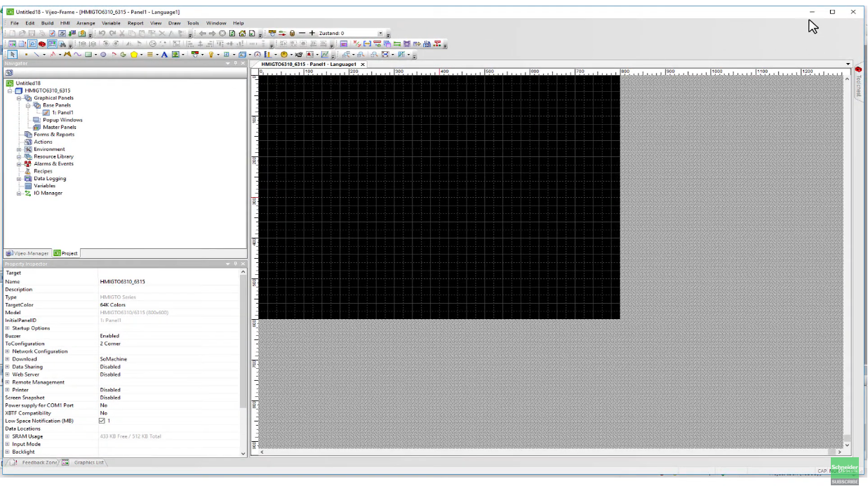Screen dimensions: 868x486
Task: Click the stop circle-x icon
Action: 222,33
